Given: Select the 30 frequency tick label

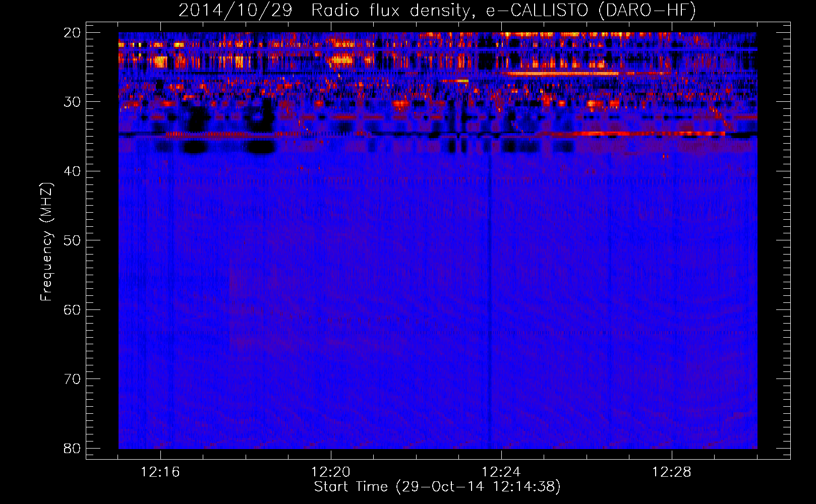Looking at the screenshot, I should (72, 102).
